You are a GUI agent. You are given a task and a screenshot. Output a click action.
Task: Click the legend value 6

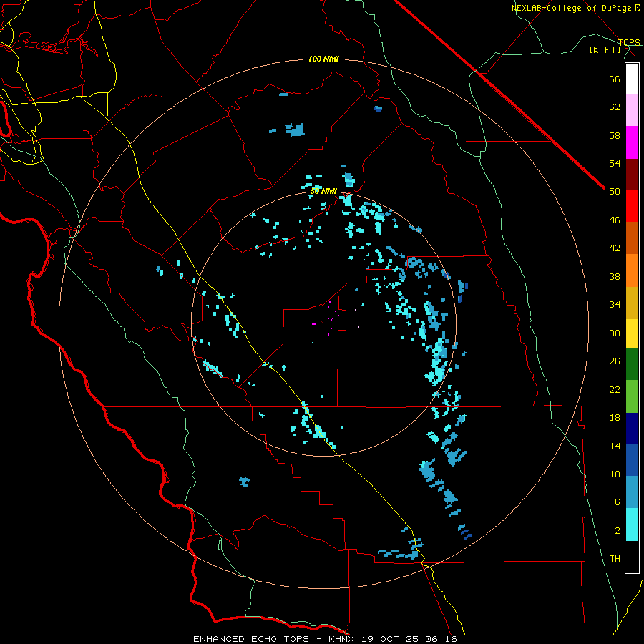coord(618,502)
